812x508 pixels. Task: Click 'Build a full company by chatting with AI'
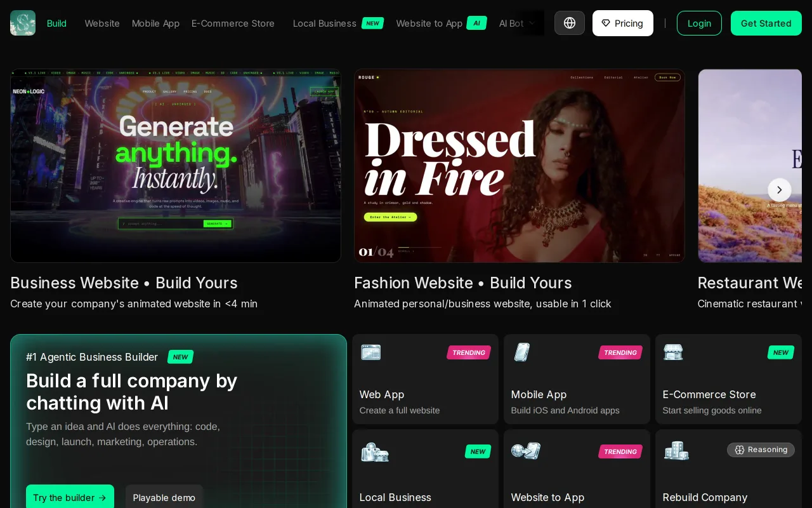click(x=132, y=392)
